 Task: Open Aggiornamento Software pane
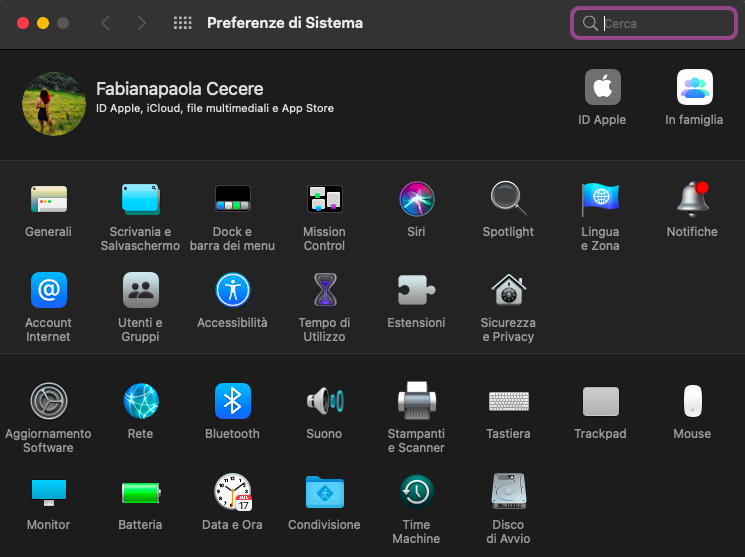point(48,402)
